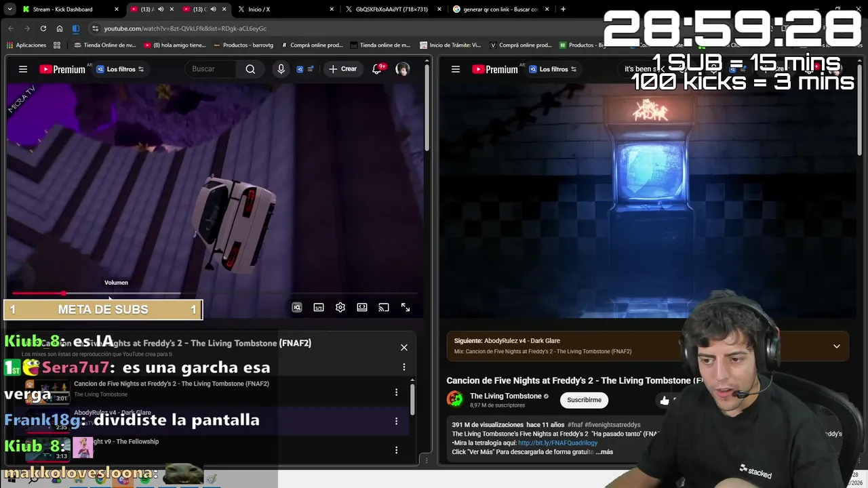Toggle subtitles in the left player
Screen dimensions: 868x488
coord(319,308)
